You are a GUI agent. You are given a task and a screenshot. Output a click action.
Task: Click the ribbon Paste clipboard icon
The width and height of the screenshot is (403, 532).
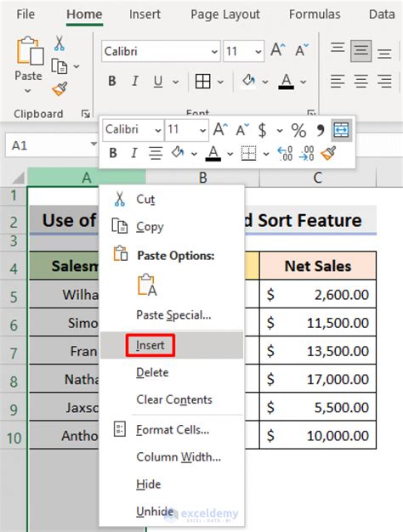click(30, 50)
